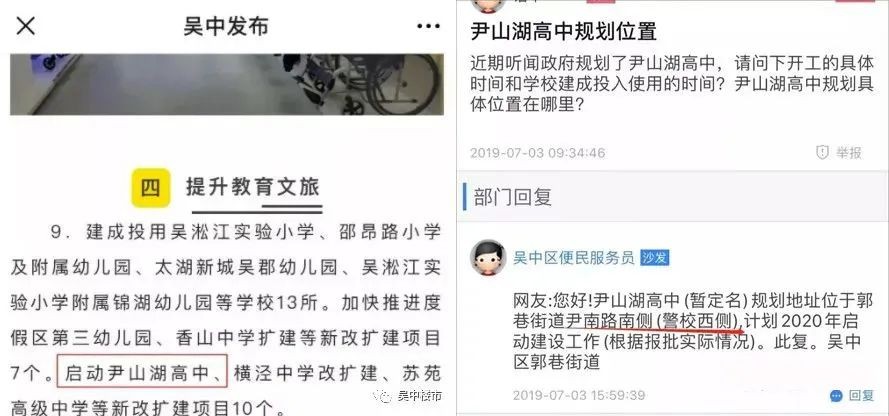Tap the 吴中发布 page title

point(226,27)
